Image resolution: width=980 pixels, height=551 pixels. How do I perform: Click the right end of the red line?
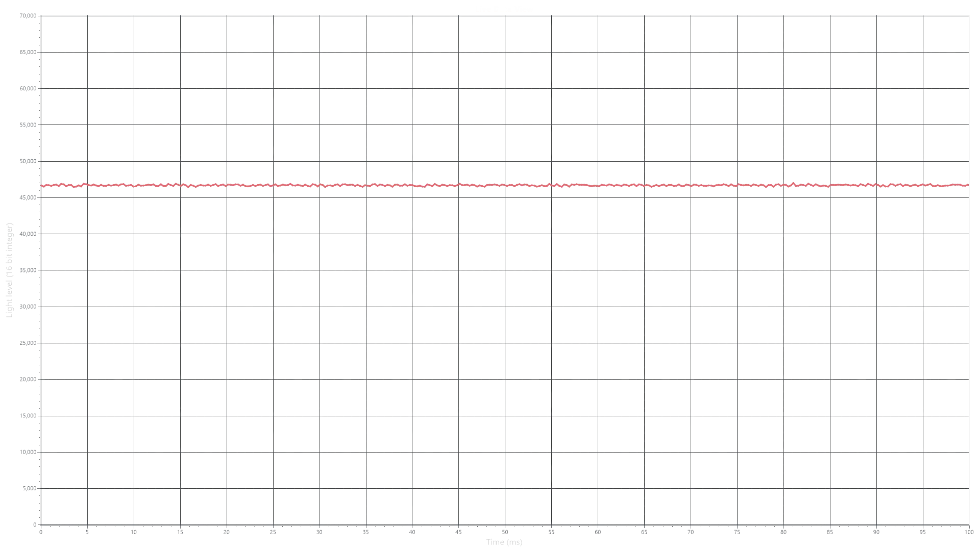pyautogui.click(x=966, y=186)
